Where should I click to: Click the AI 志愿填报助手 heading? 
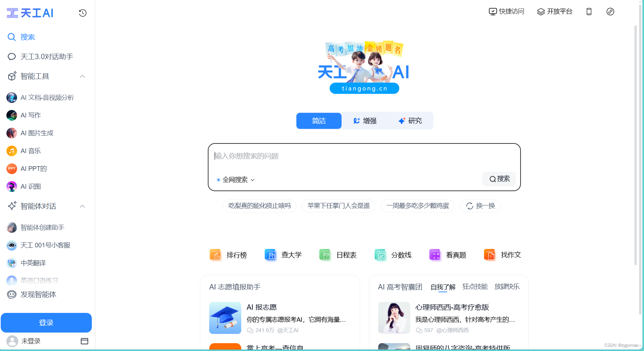tap(235, 287)
